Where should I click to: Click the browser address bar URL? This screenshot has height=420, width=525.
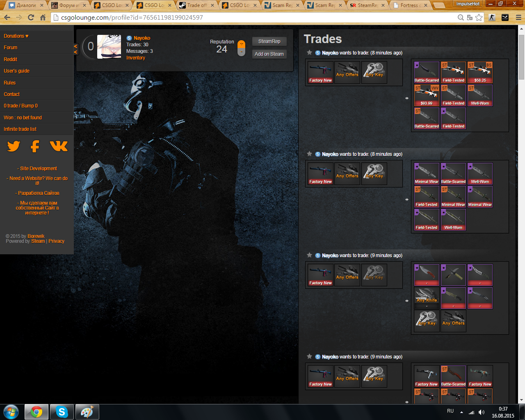click(x=132, y=18)
